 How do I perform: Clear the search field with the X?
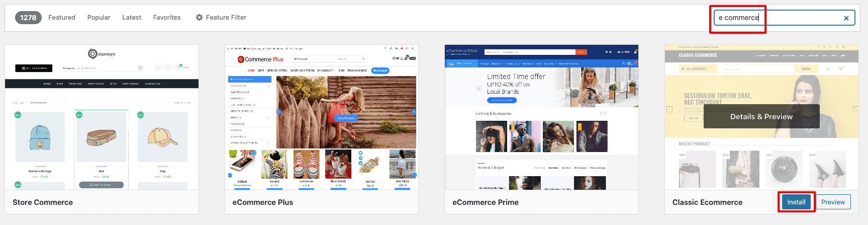coord(846,18)
